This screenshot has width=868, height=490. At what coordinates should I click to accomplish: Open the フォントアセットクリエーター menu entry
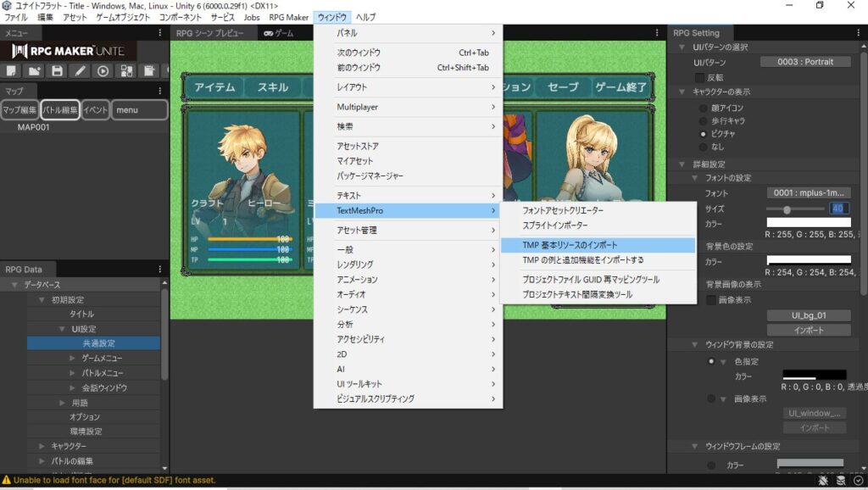point(598,210)
